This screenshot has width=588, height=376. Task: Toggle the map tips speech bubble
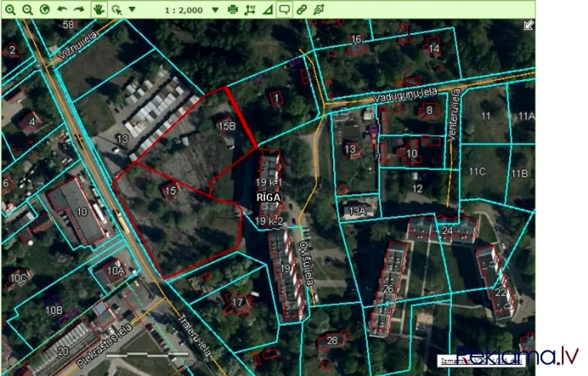coord(284,9)
